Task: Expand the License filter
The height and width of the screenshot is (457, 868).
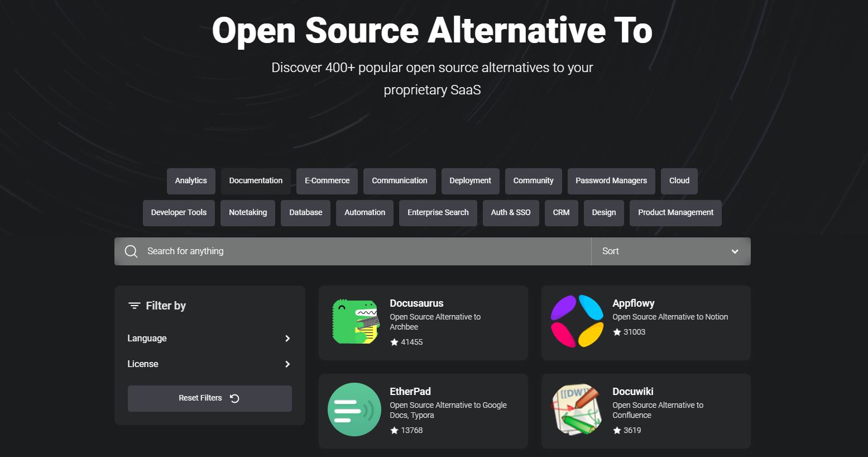Action: (209, 364)
